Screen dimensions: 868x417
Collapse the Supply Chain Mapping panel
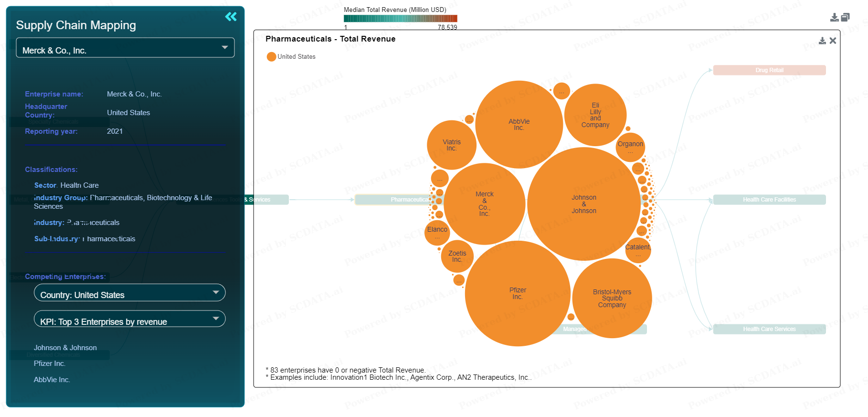pos(231,17)
